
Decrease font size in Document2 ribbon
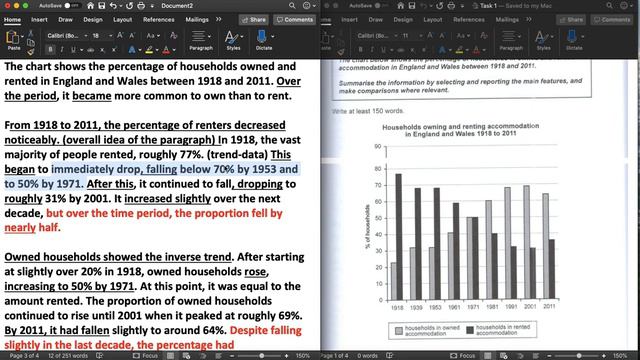132,36
